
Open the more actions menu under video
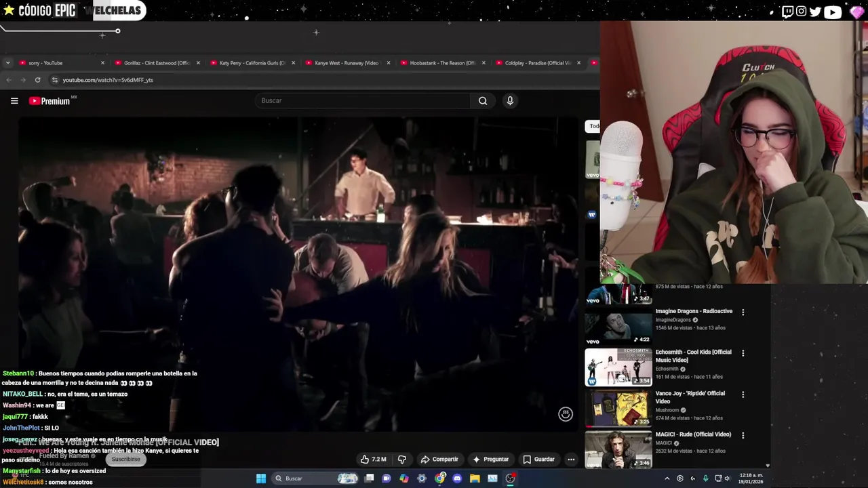pos(571,460)
